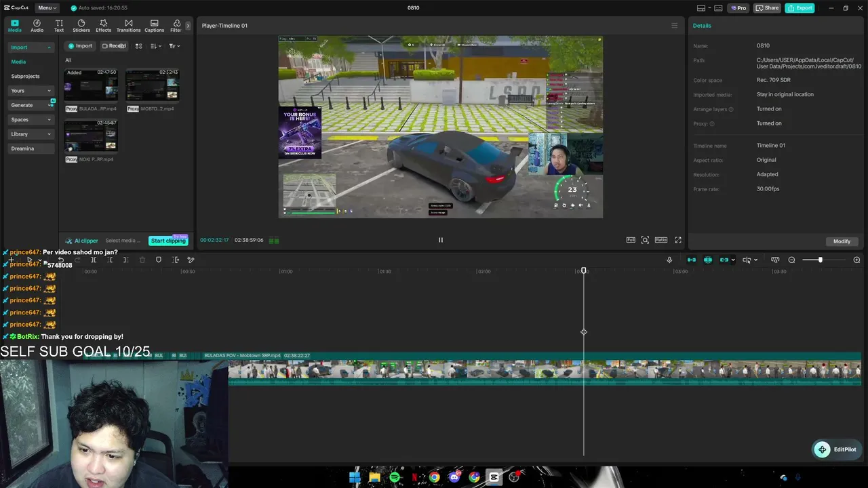Toggle the main track magnet

[x=692, y=260]
